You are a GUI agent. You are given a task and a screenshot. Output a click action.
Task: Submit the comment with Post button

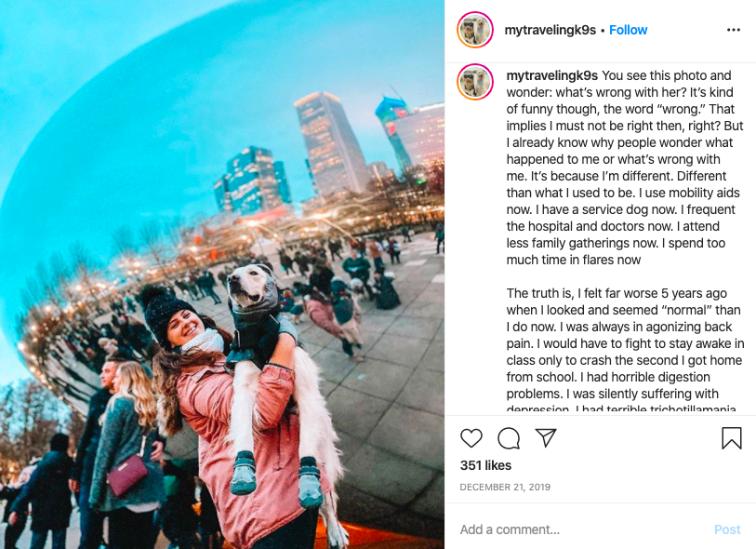[x=727, y=529]
